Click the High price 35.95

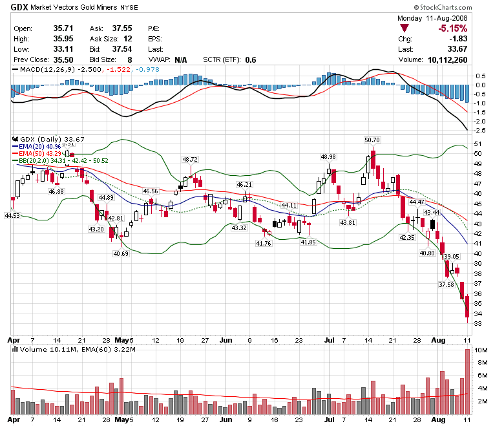click(63, 39)
